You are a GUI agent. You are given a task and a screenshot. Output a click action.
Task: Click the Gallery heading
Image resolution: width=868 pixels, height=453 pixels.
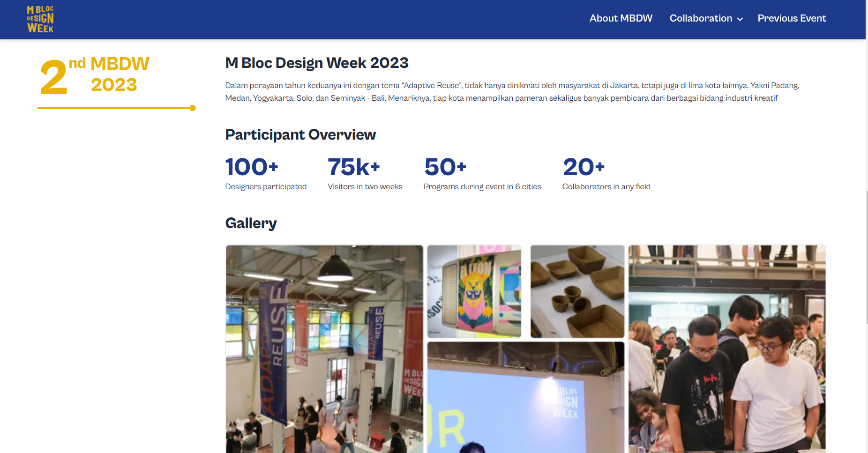[x=251, y=223]
